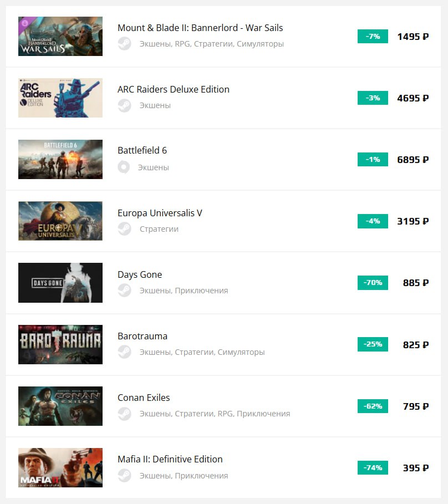The image size is (448, 504).
Task: Click the -70% discount badge for Days Gone
Action: tap(373, 283)
